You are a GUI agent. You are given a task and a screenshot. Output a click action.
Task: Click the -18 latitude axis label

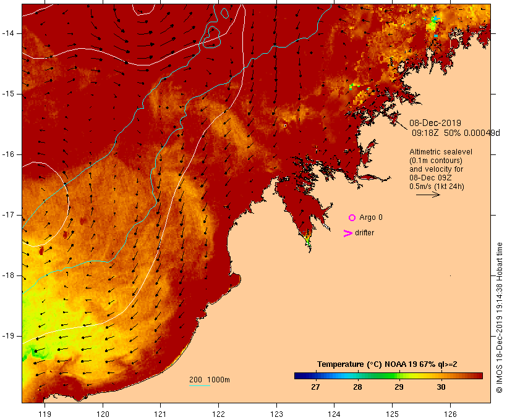(8, 275)
